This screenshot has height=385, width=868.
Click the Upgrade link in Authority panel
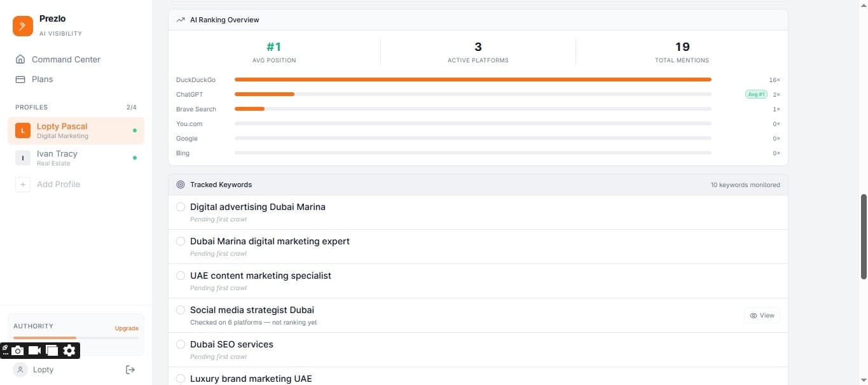[126, 328]
